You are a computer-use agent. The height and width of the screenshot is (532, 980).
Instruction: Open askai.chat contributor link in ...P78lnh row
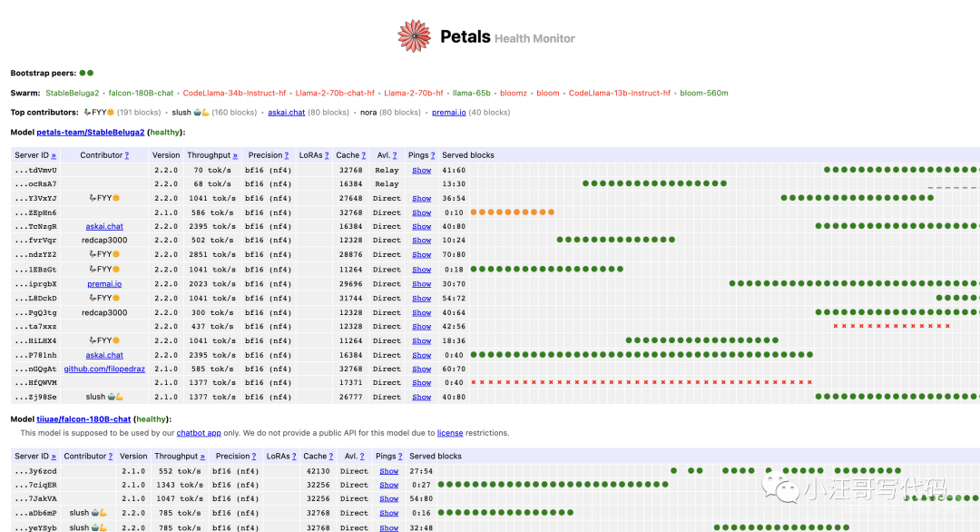point(104,356)
